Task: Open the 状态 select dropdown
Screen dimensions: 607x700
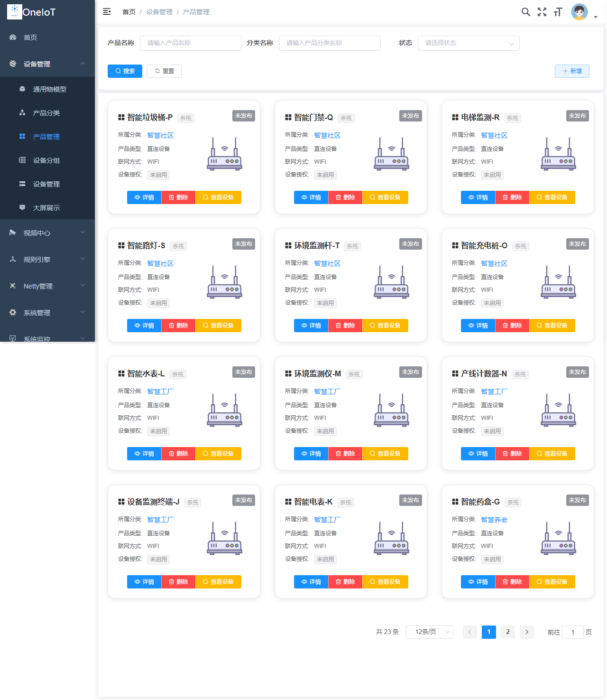Action: [x=469, y=43]
